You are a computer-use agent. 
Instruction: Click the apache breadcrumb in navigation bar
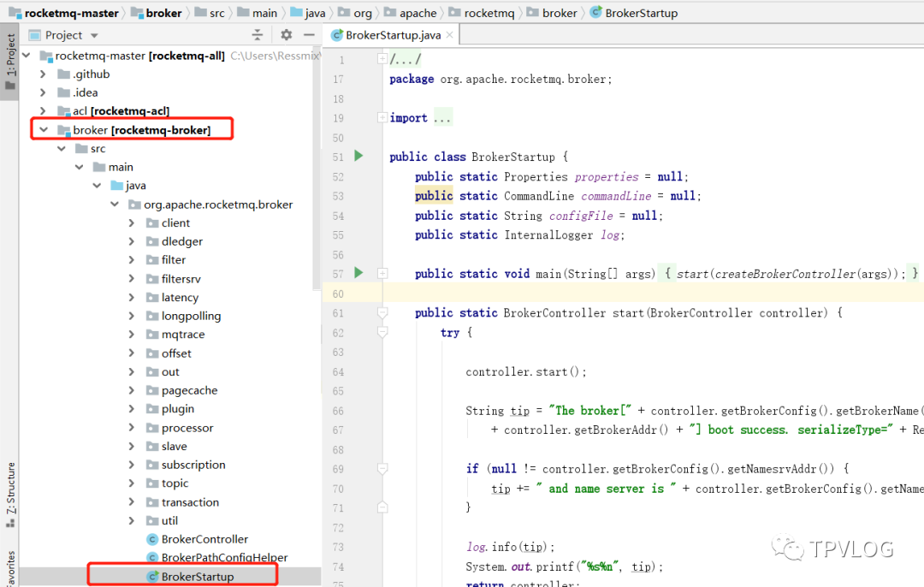point(417,13)
